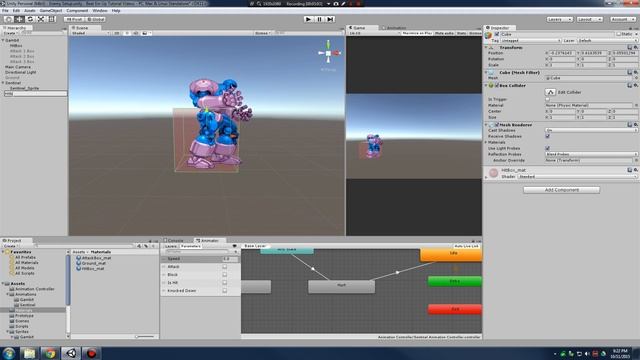Toggle Use Light Probes checkbox

(x=547, y=149)
